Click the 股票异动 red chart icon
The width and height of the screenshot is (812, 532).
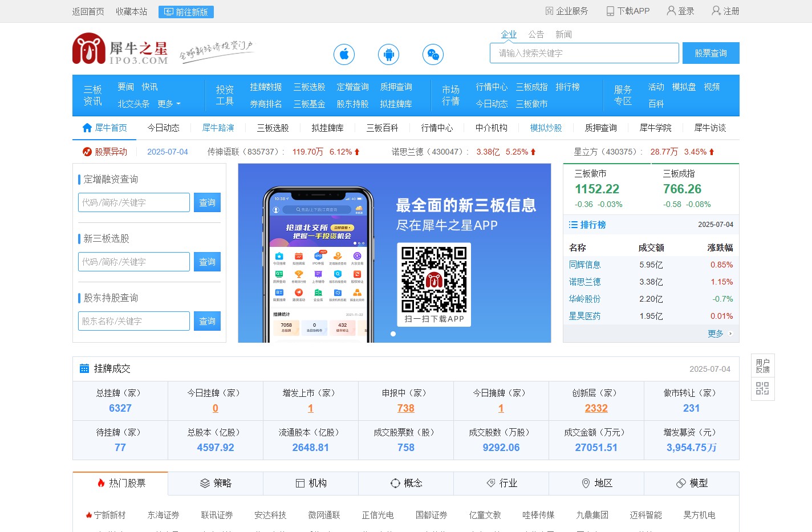click(87, 152)
